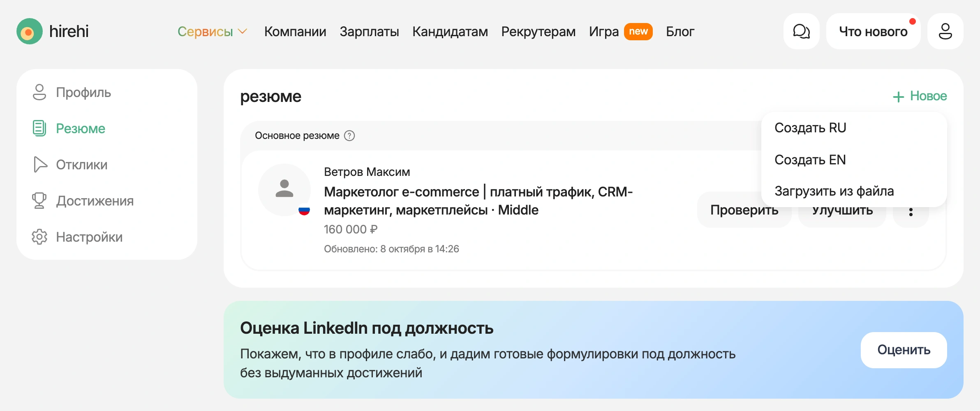Expand the Сервисы dropdown menu

(212, 31)
